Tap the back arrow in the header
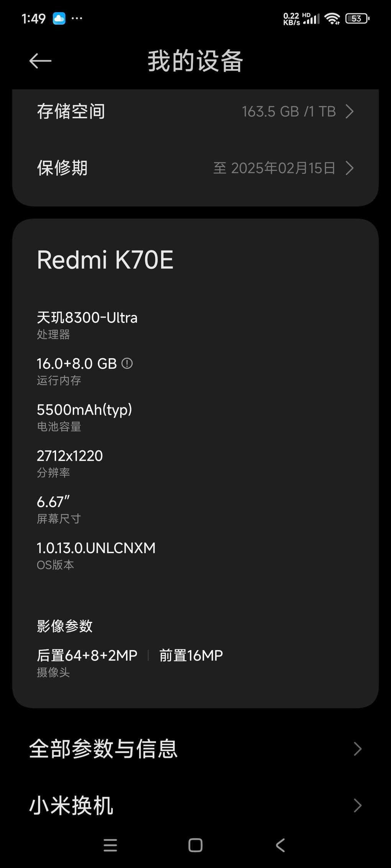 pos(40,61)
